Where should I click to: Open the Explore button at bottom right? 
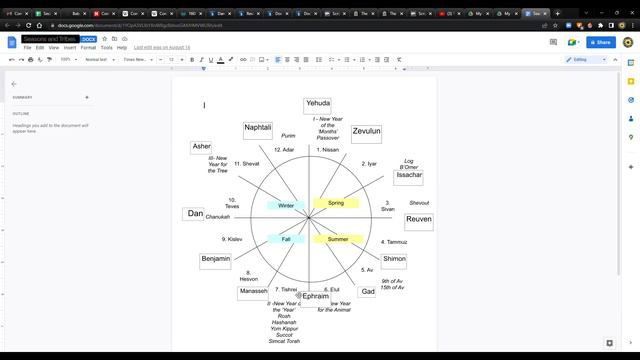609,343
